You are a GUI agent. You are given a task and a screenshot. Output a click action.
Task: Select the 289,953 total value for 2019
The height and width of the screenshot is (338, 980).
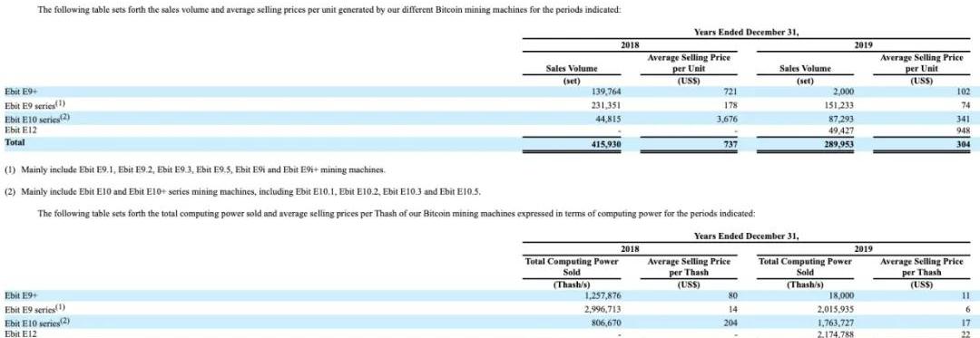tap(838, 145)
